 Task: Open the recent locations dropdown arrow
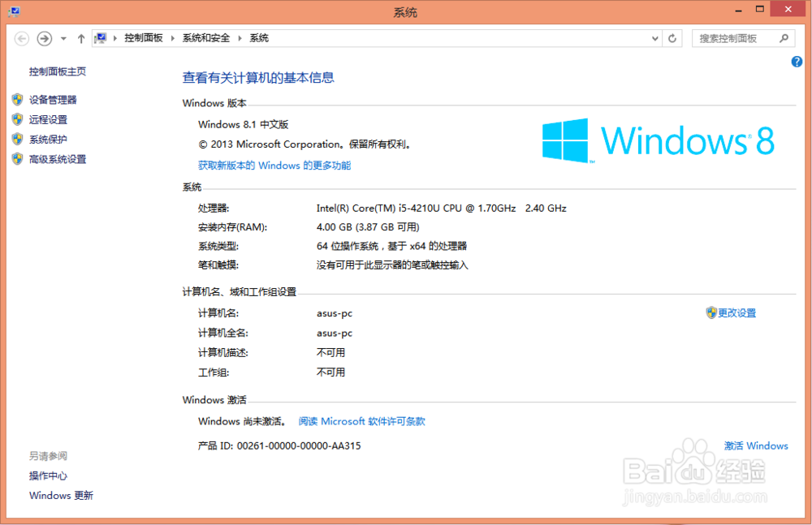pos(63,38)
